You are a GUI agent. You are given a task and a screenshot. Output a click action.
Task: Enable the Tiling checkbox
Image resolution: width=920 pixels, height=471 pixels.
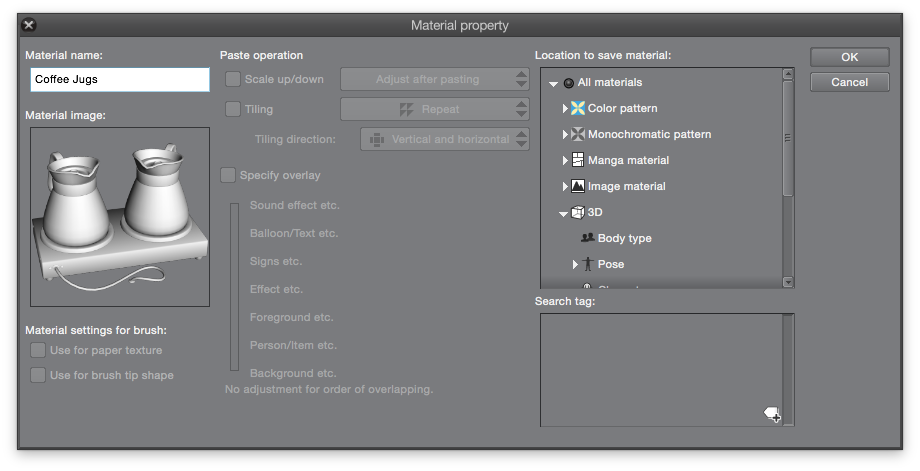click(x=233, y=109)
